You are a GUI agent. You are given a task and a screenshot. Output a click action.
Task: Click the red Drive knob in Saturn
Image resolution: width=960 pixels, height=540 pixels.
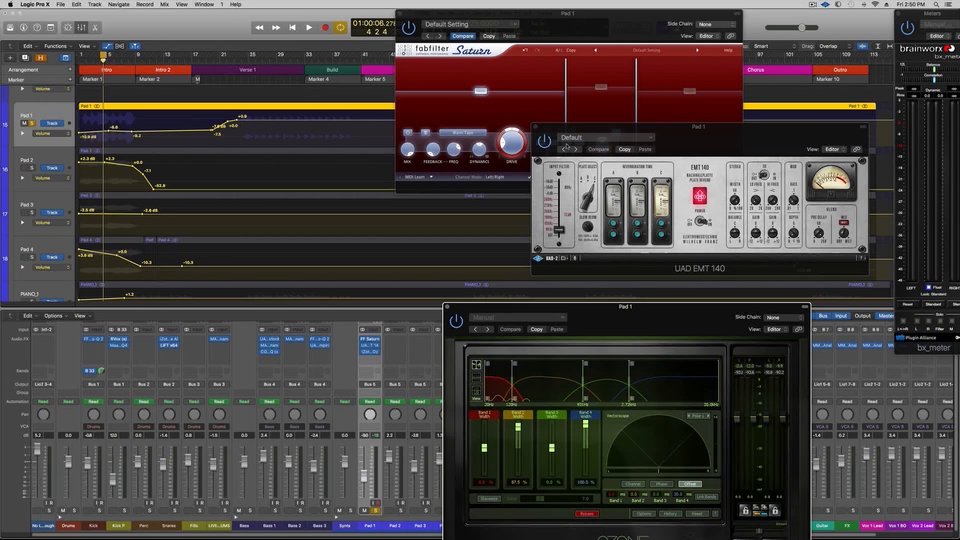tap(512, 141)
